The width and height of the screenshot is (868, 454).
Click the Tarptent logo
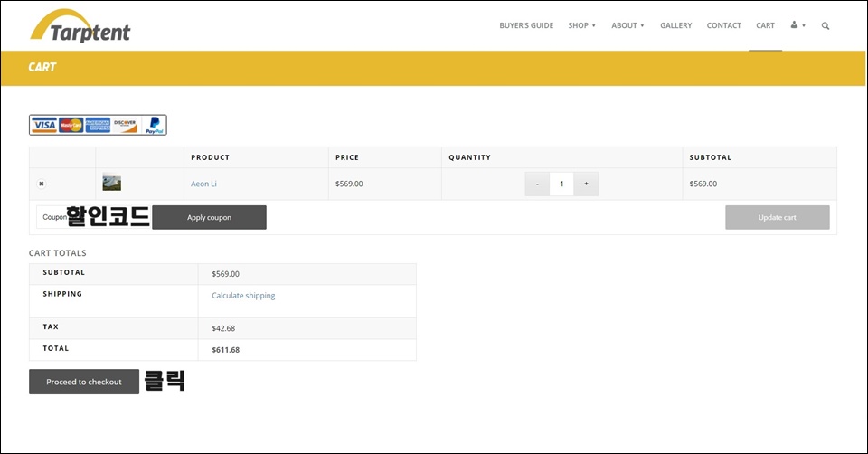(x=80, y=26)
